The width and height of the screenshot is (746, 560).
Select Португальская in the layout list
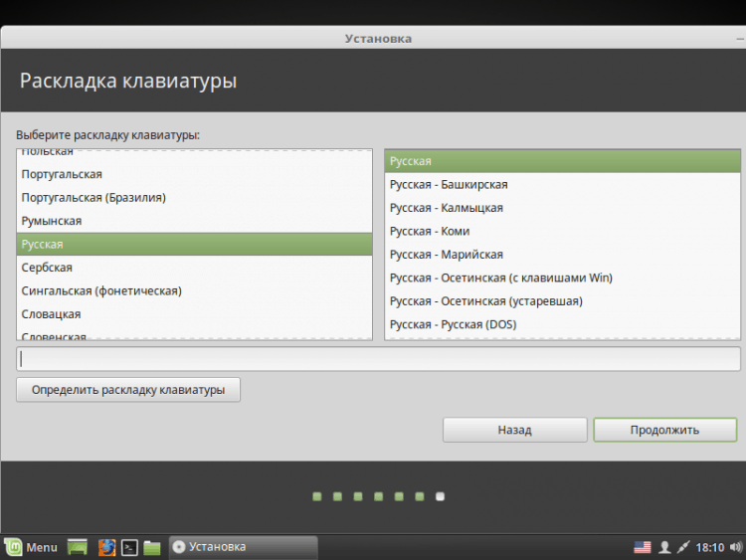coord(194,174)
